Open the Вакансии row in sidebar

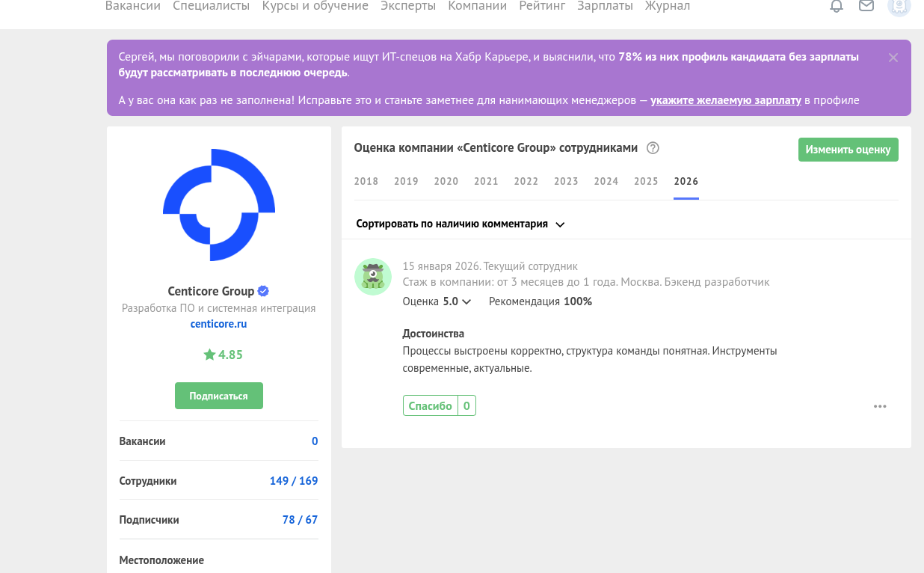point(219,441)
